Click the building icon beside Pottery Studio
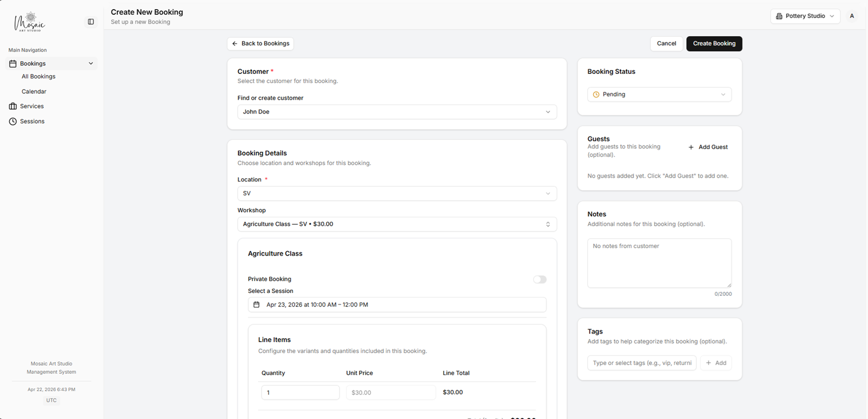Screen dimensions: 868x419 (x=779, y=16)
